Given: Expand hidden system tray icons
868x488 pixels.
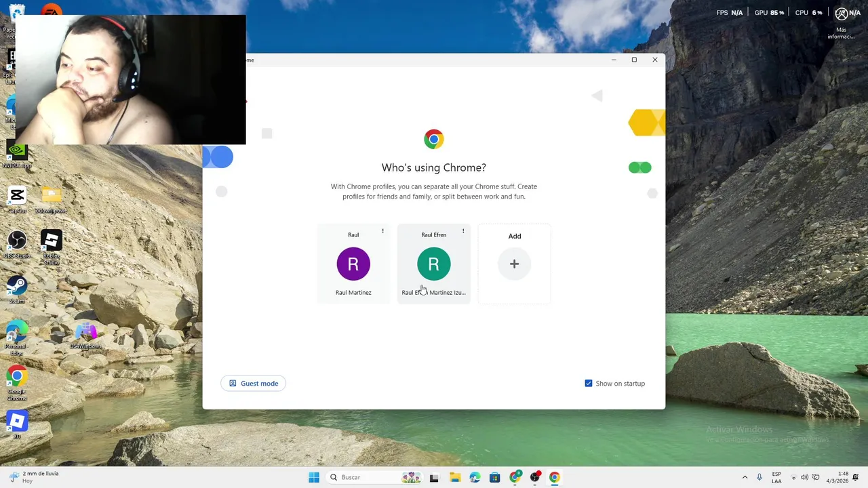Looking at the screenshot, I should pyautogui.click(x=745, y=477).
